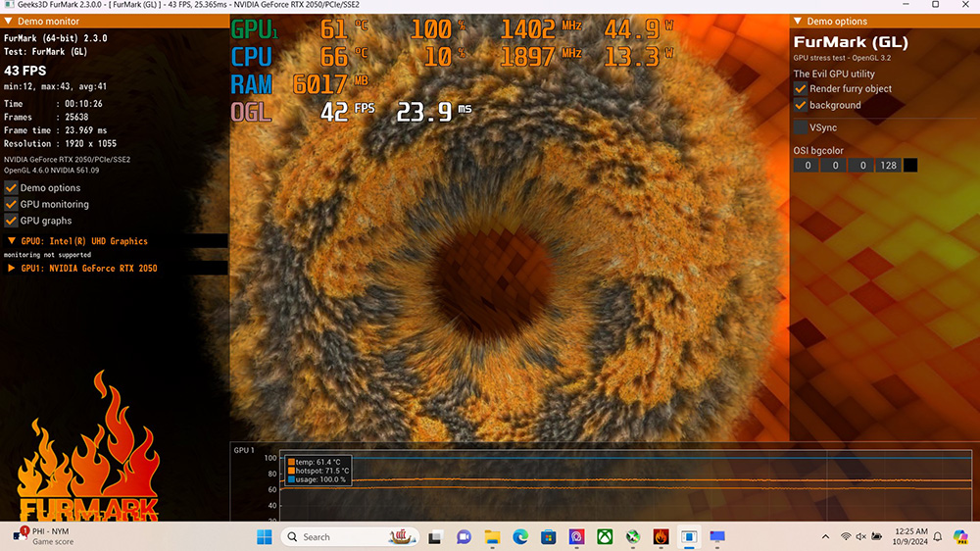Click the 'Frames : 25638' line
980x551 pixels.
(46, 117)
